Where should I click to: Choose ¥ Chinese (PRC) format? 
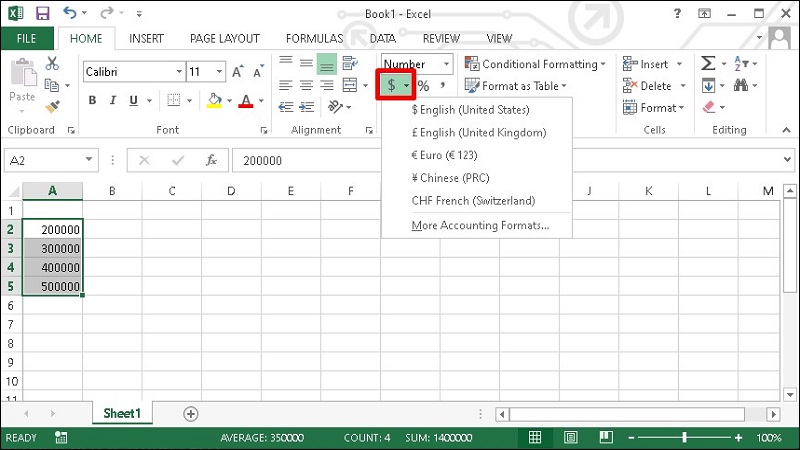click(477, 178)
